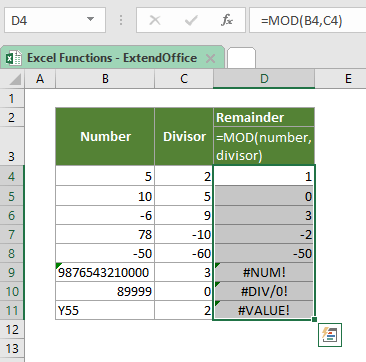Select row 1 header
This screenshot has height=362, width=366.
12,99
